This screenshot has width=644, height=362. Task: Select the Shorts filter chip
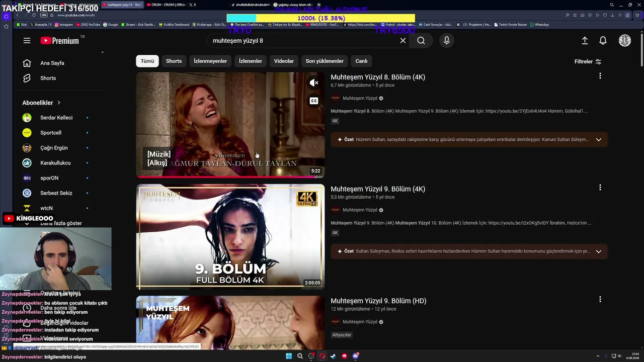174,61
